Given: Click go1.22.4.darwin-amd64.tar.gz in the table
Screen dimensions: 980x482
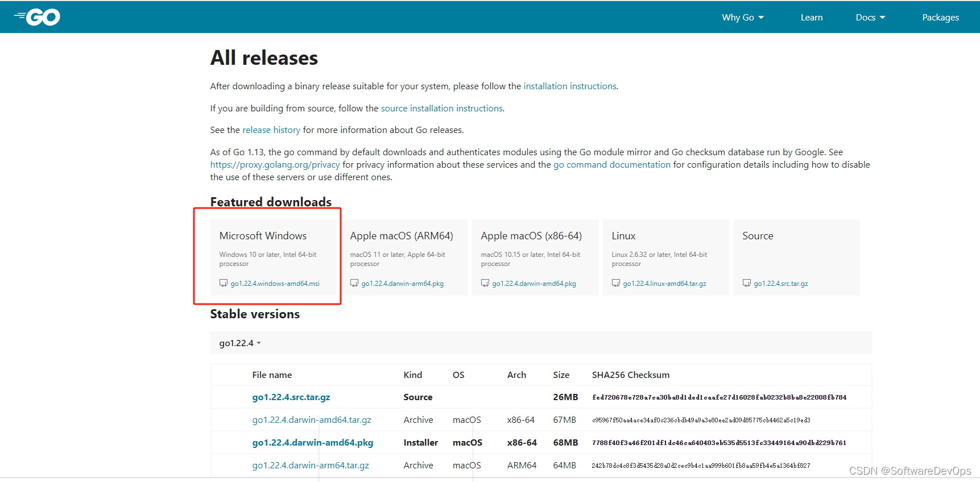Looking at the screenshot, I should tap(312, 420).
